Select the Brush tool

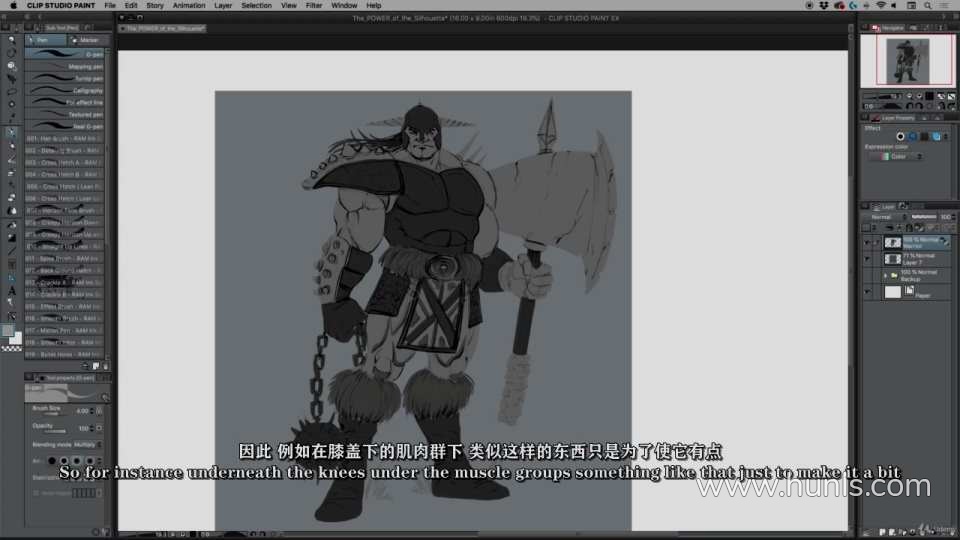pyautogui.click(x=11, y=159)
